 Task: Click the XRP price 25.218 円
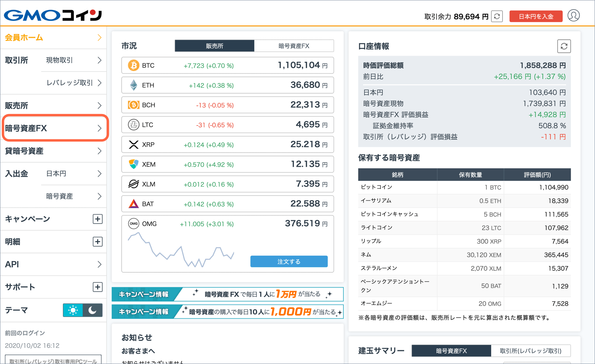pos(309,144)
